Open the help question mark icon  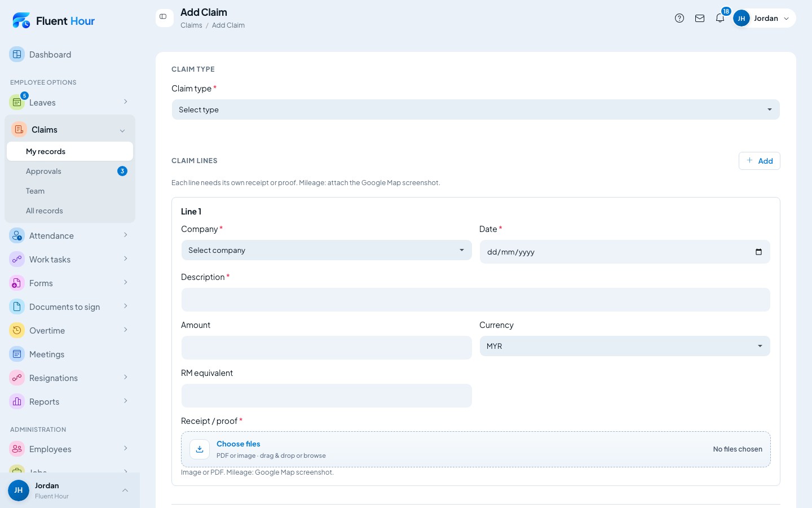click(679, 18)
